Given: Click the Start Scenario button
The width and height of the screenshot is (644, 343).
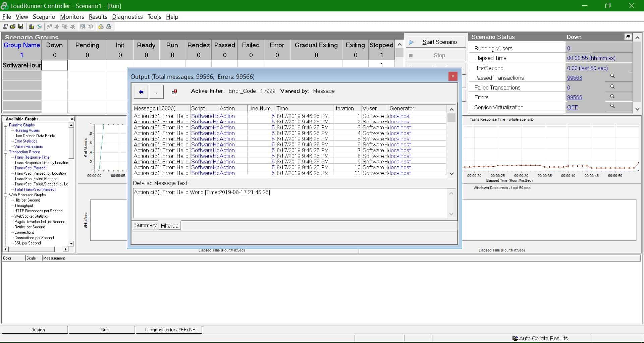Looking at the screenshot, I should coord(436,42).
